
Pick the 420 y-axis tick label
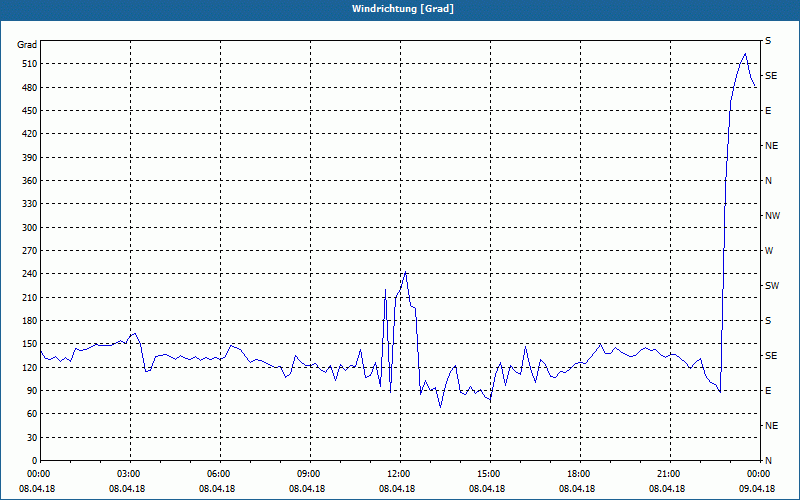pyautogui.click(x=30, y=134)
